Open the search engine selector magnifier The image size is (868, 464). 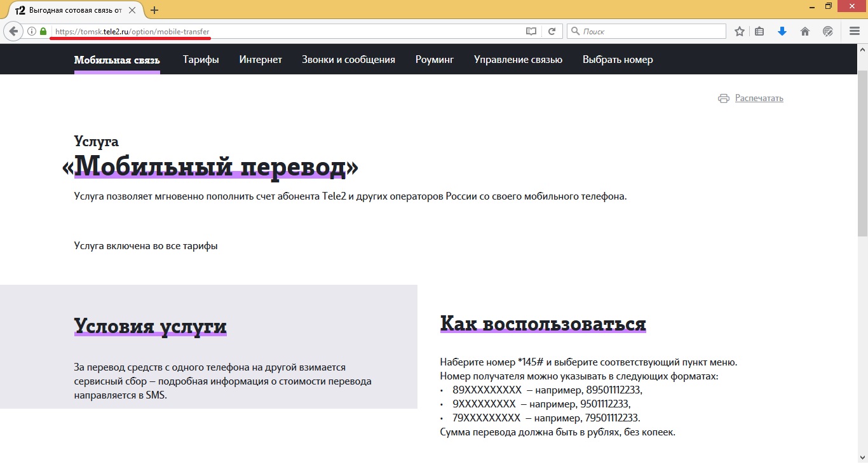(x=574, y=31)
